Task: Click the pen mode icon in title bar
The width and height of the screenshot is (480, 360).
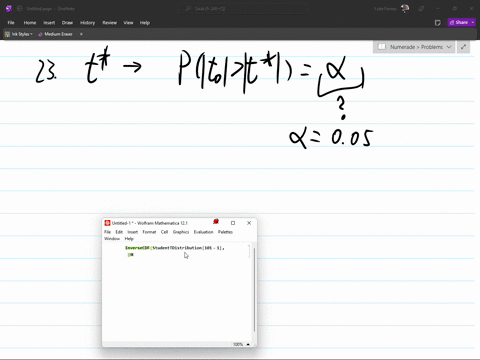Action: point(421,9)
